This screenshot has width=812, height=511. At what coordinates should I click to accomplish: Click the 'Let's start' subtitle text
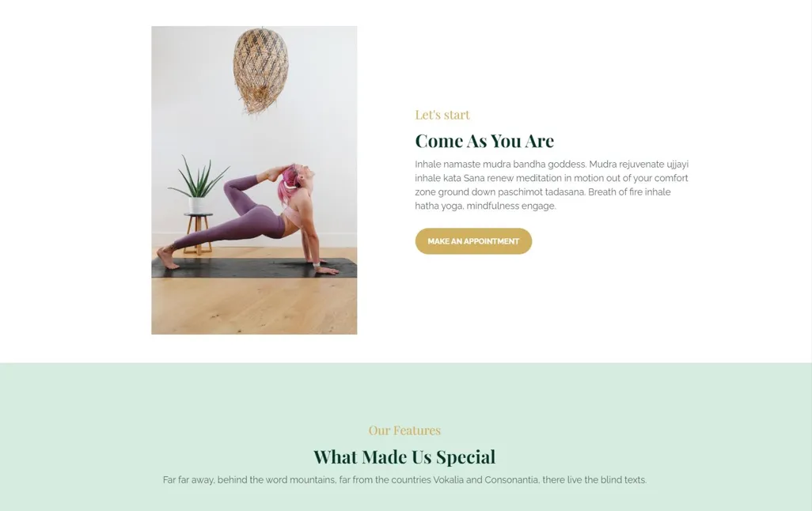pyautogui.click(x=442, y=115)
